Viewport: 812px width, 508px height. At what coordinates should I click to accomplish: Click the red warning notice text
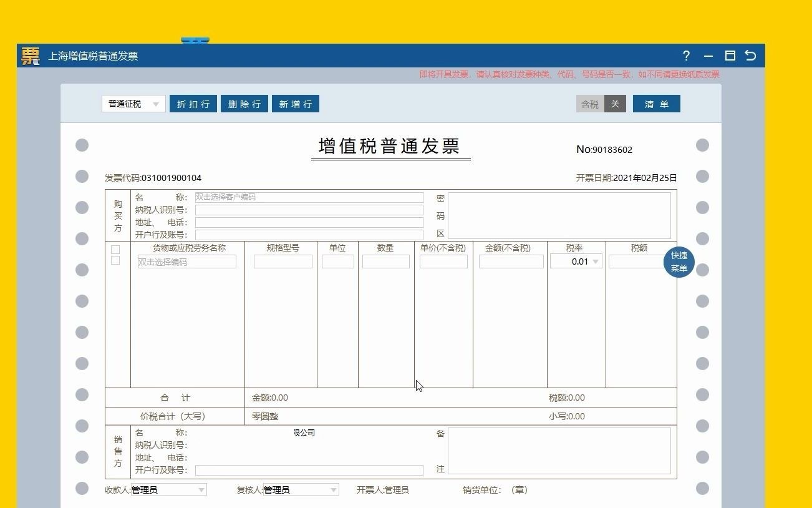pos(569,74)
